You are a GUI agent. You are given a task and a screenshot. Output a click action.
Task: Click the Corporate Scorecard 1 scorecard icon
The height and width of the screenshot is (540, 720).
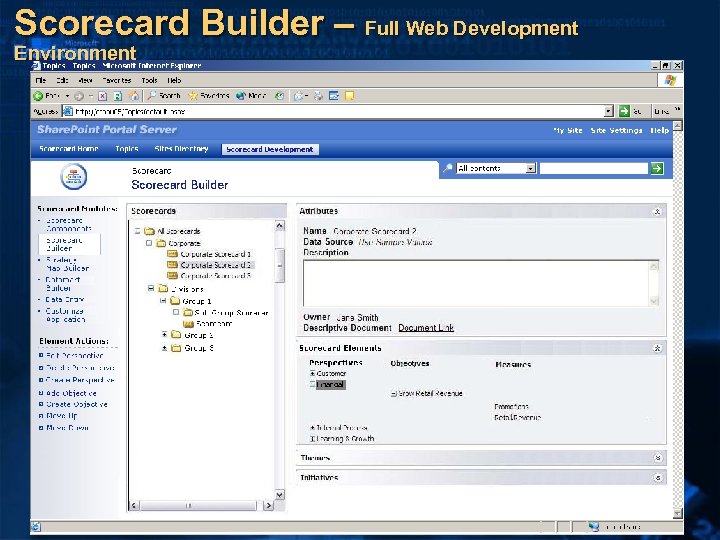[173, 253]
